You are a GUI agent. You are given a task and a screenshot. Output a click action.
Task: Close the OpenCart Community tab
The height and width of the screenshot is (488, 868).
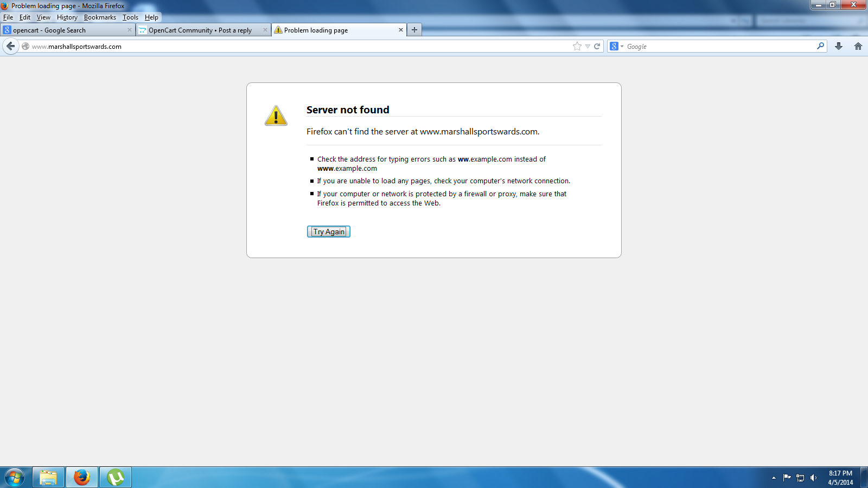(x=265, y=30)
